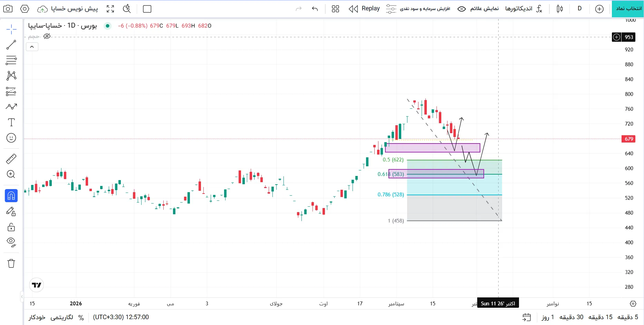Add a symbol to compare with the plus circle
The width and height of the screenshot is (644, 325).
click(599, 9)
